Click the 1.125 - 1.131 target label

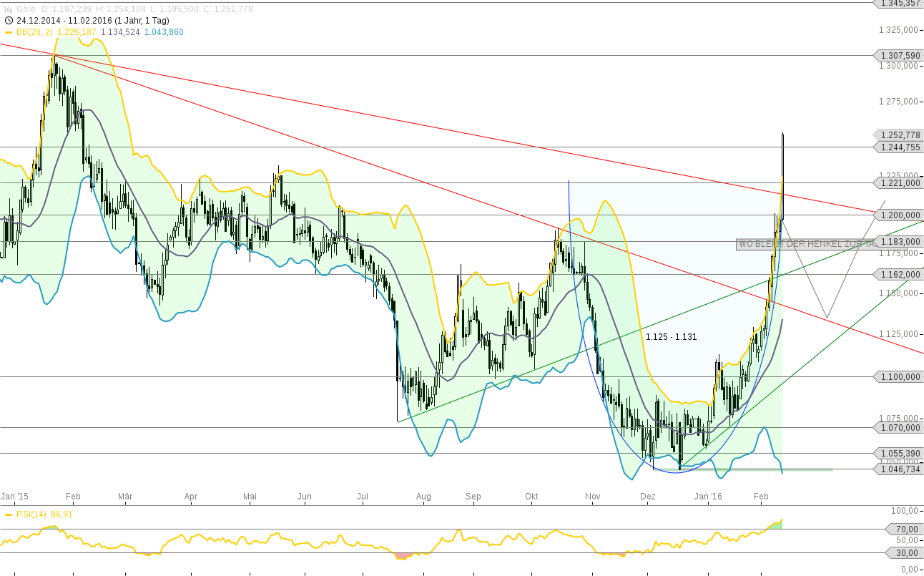coord(670,336)
